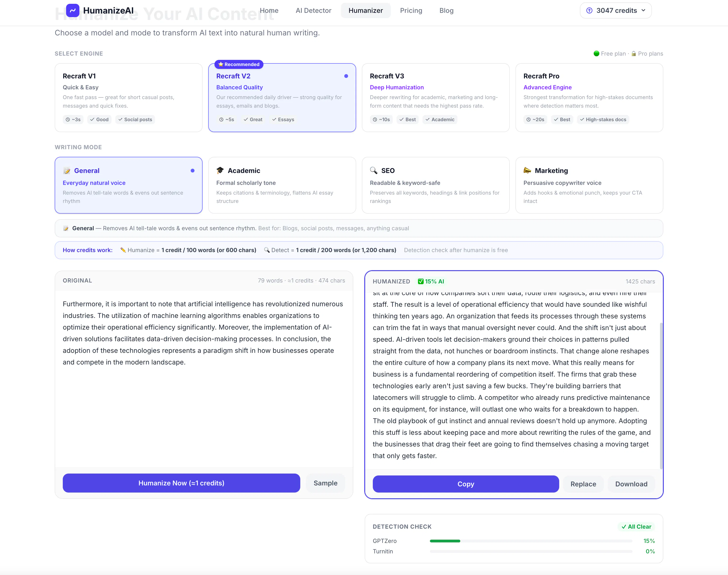The height and width of the screenshot is (575, 728).
Task: Navigate to Pricing
Action: 411,10
